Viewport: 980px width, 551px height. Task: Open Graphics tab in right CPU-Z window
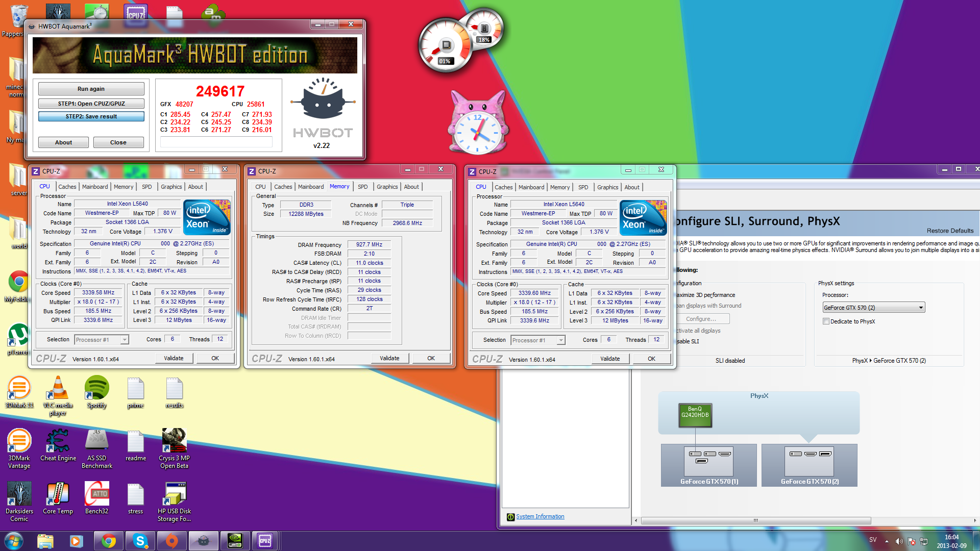point(607,187)
